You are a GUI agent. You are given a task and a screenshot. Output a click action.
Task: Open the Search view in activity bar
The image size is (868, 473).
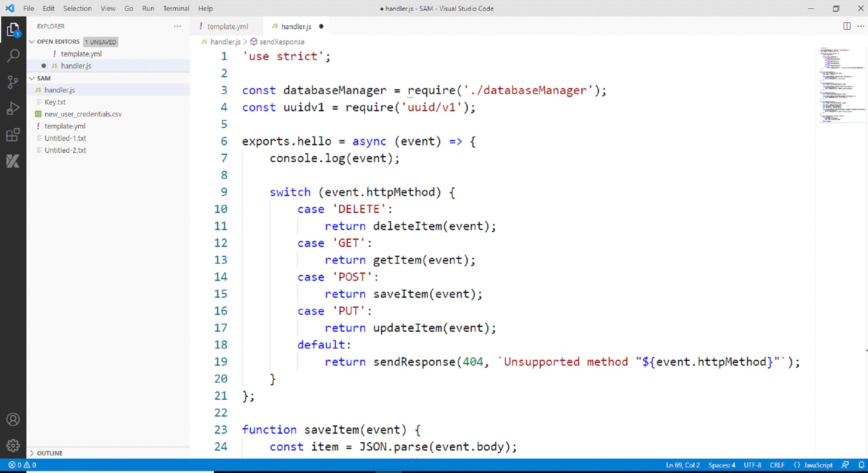(13, 56)
